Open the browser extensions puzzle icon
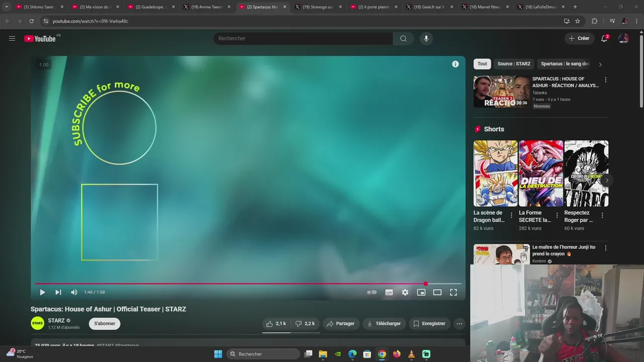Image resolution: width=644 pixels, height=362 pixels. coord(594,21)
